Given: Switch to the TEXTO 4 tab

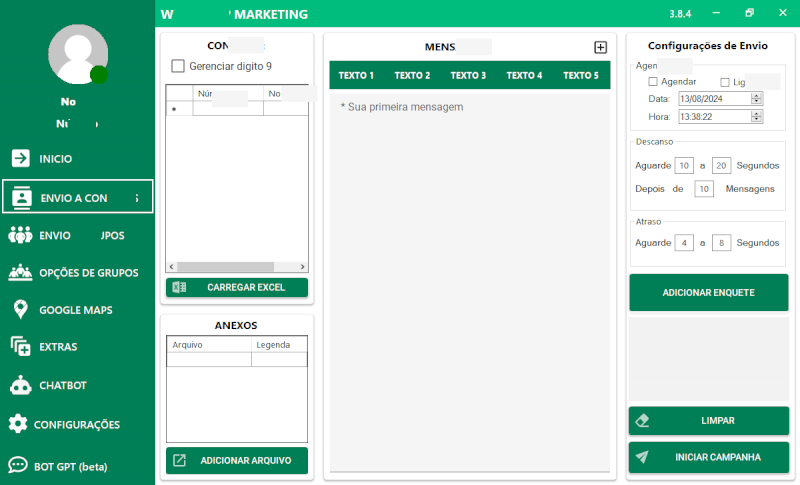Looking at the screenshot, I should click(524, 75).
